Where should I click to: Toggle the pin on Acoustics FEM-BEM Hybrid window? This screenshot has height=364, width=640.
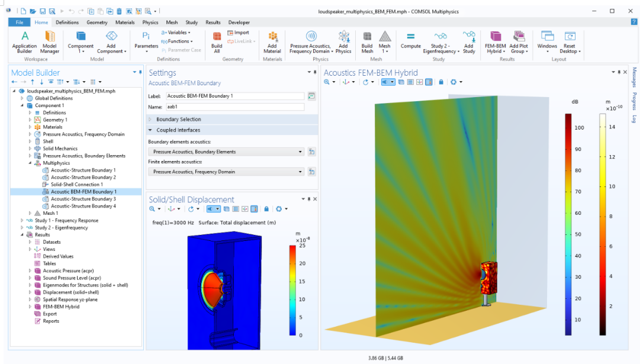tap(619, 72)
